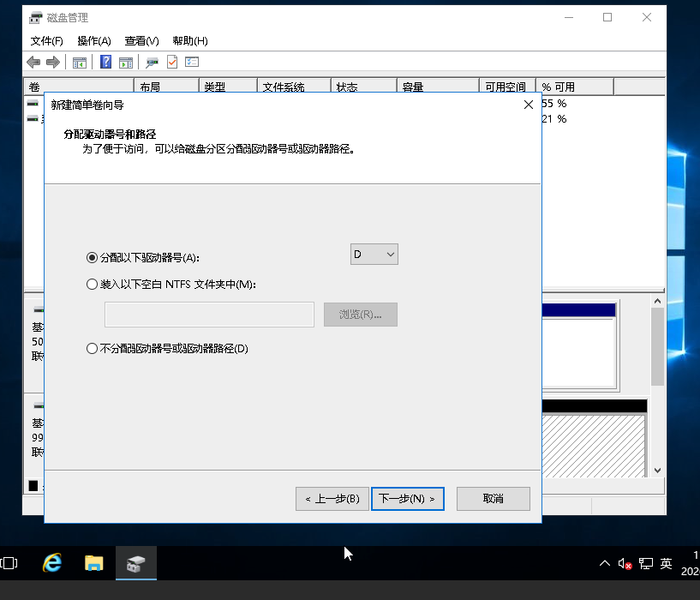Choose 不分配驱动器号或驱动器路径 radio option
This screenshot has height=600, width=700.
tap(93, 349)
